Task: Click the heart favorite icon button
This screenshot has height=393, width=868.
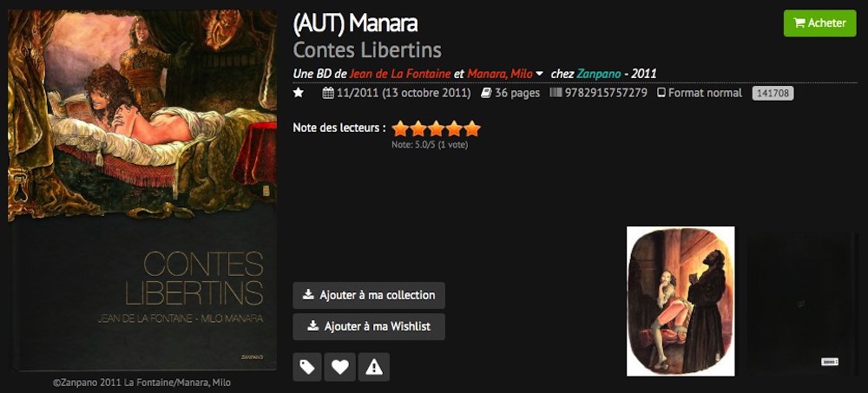Action: click(x=340, y=367)
